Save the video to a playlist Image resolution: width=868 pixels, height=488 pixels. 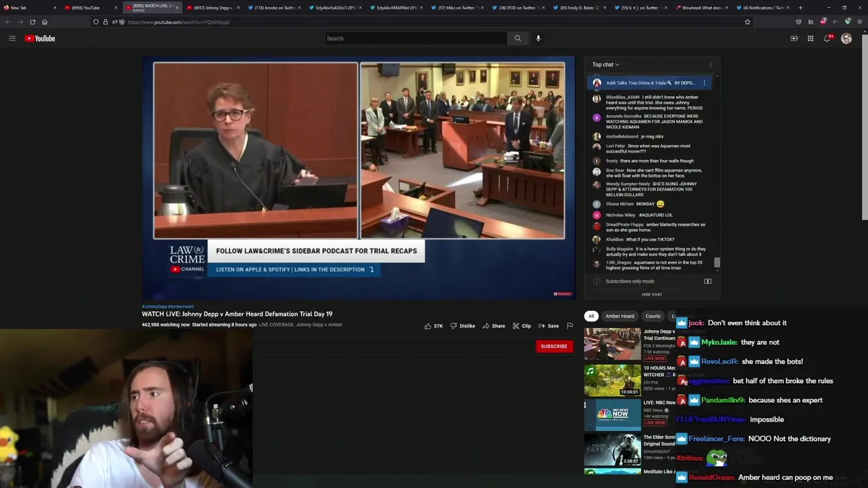coord(549,326)
